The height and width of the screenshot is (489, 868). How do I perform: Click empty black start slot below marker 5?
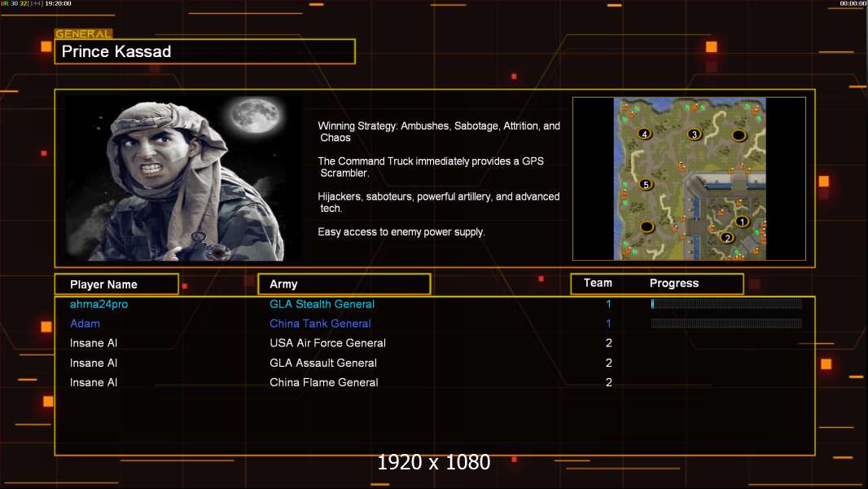pos(647,227)
